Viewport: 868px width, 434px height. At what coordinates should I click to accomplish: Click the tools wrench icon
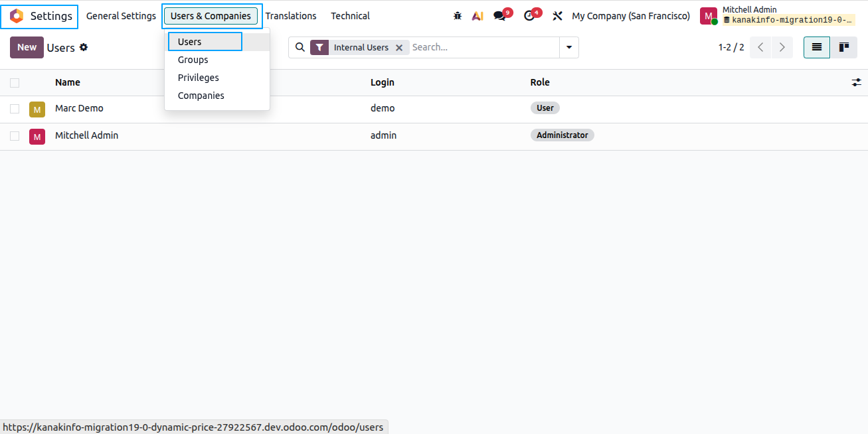[558, 16]
